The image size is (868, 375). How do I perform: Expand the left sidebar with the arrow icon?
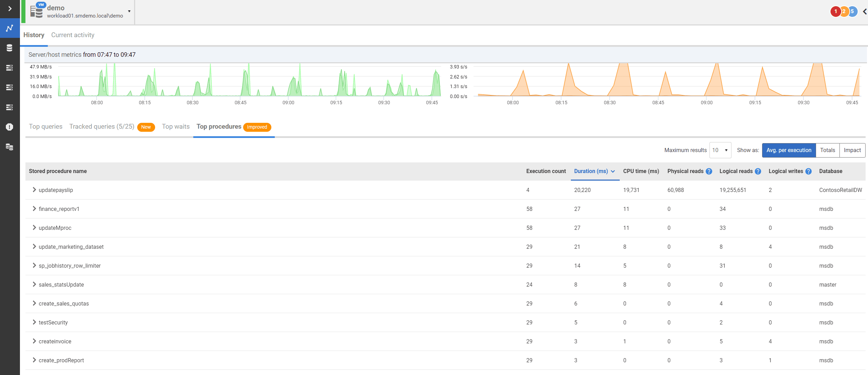click(10, 9)
